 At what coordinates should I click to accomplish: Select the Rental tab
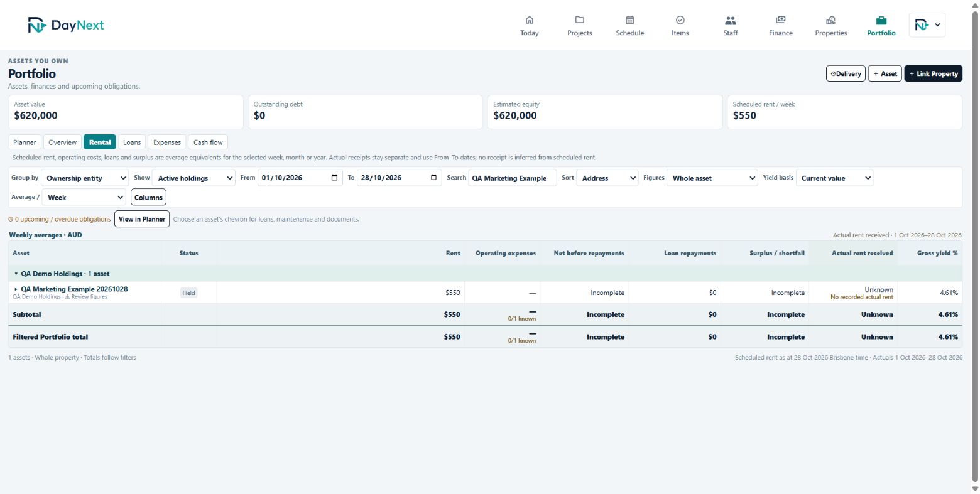100,142
